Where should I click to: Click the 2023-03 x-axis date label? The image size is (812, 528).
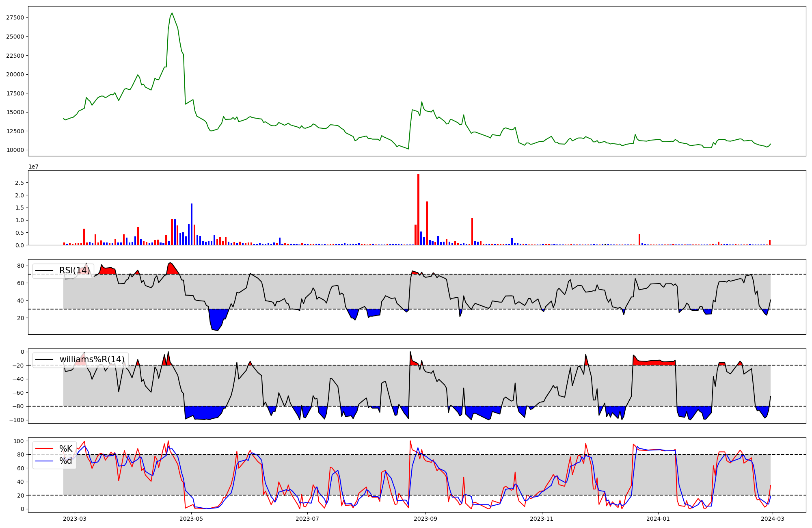(x=75, y=519)
